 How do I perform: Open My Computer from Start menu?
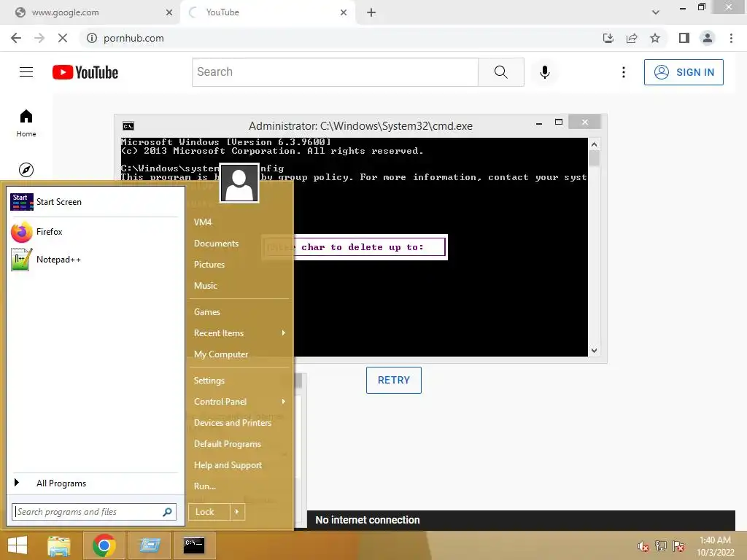tap(221, 354)
